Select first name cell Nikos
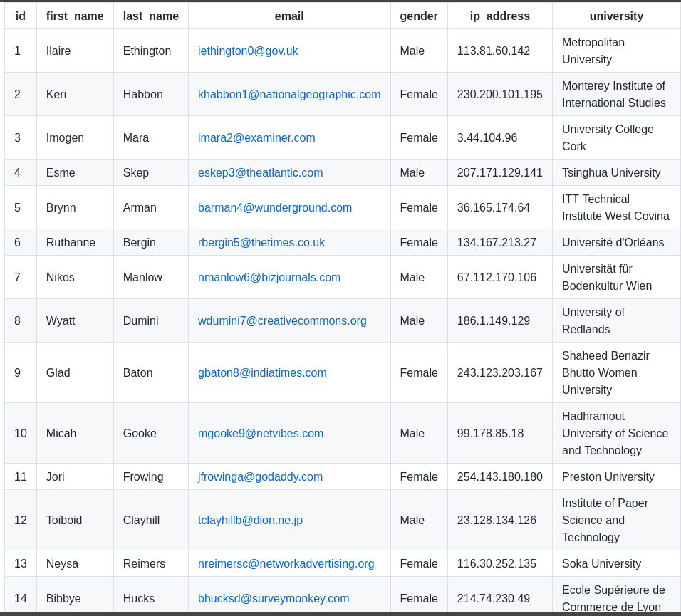Image resolution: width=681 pixels, height=616 pixels. pos(75,277)
